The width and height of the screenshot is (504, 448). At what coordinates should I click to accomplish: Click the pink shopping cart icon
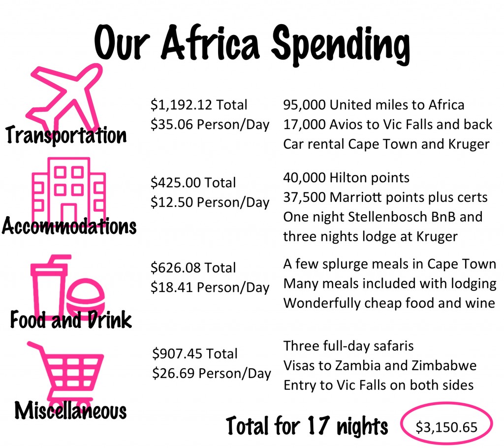pyautogui.click(x=67, y=375)
